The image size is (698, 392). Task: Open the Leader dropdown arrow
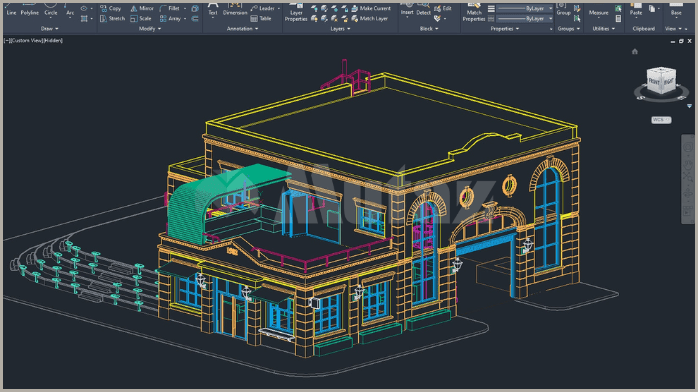[x=279, y=8]
